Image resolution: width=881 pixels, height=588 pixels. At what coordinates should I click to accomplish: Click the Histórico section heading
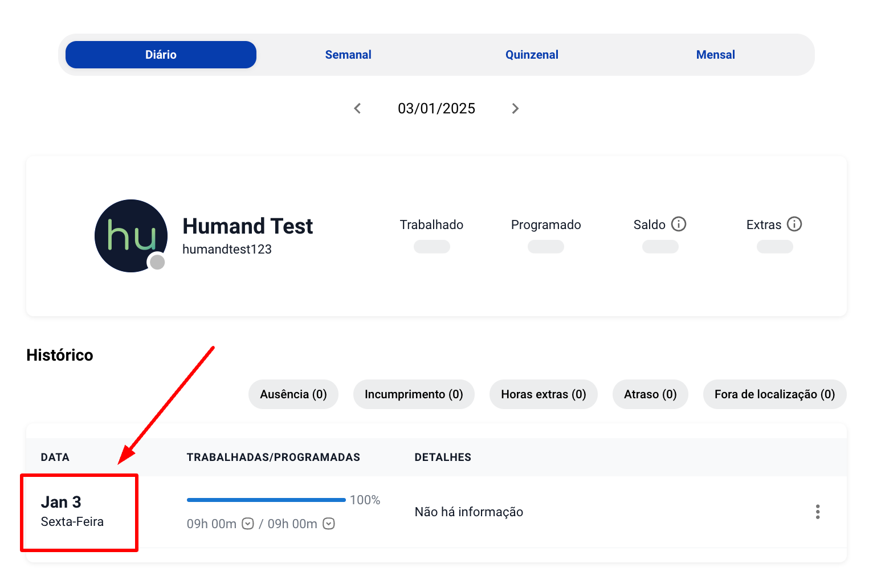pos(60,355)
